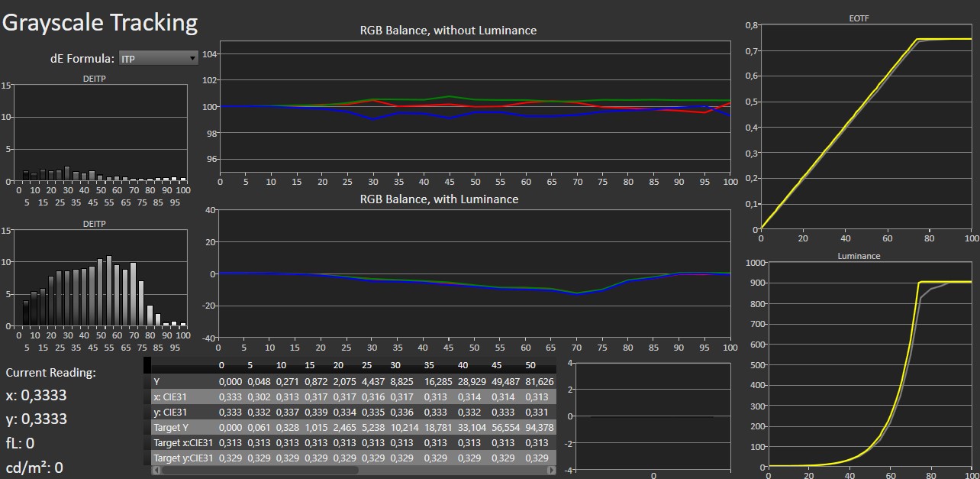980x479 pixels.
Task: Click x: CIE31 value 0,302 cell
Action: click(x=259, y=396)
